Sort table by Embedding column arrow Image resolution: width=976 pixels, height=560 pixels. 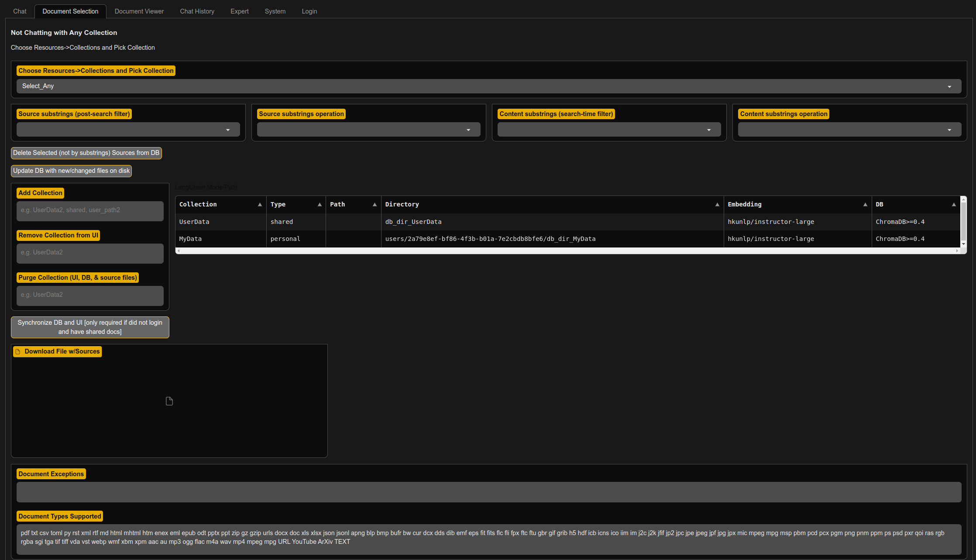point(865,205)
